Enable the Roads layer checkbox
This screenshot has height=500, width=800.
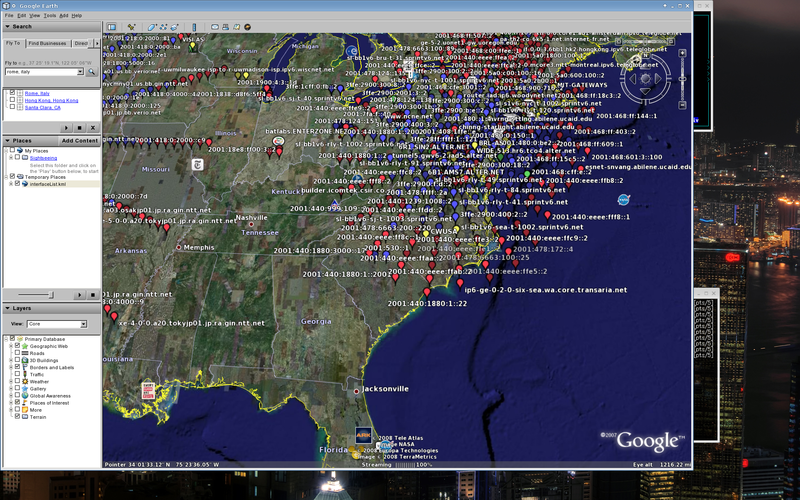17,353
